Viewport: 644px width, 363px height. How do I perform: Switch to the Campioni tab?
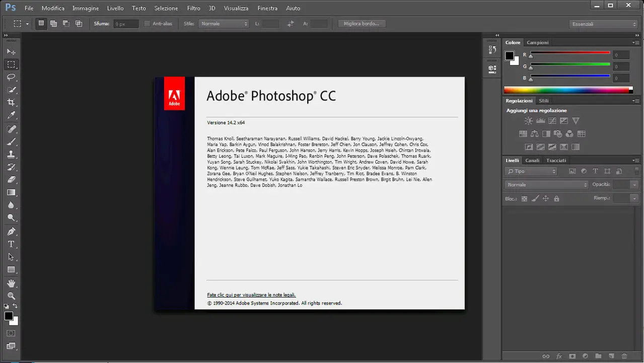click(538, 43)
